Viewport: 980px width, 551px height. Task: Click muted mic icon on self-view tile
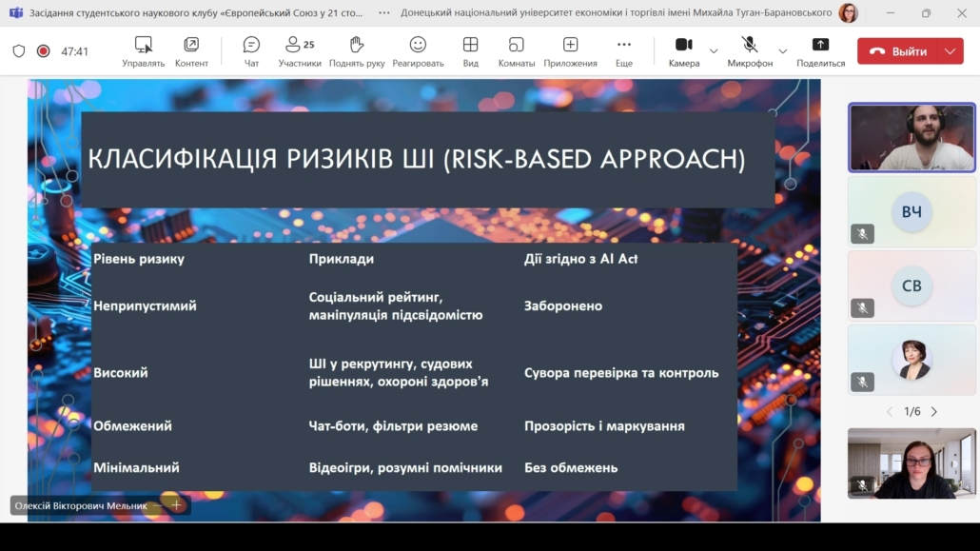point(862,485)
